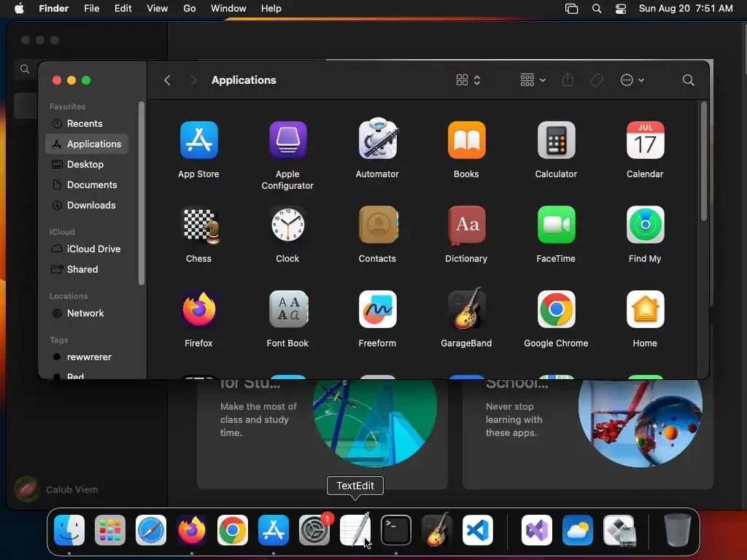Image resolution: width=747 pixels, height=560 pixels.
Task: Open the Never stop learning card in App Store
Action: [588, 435]
